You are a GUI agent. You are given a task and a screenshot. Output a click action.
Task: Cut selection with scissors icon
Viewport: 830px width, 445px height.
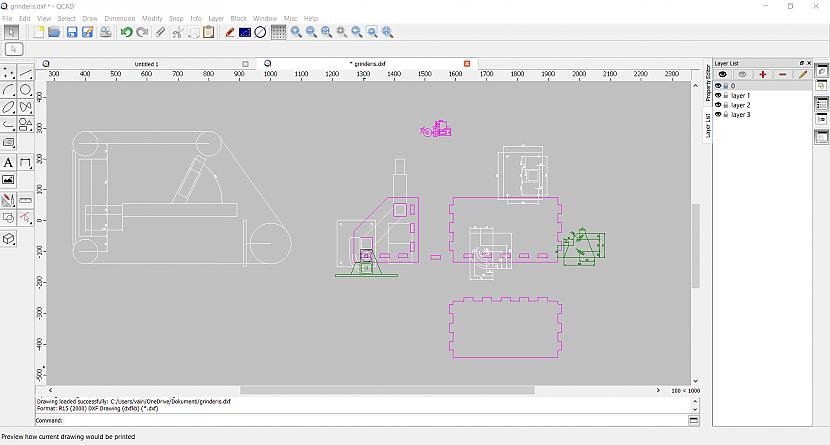click(177, 32)
